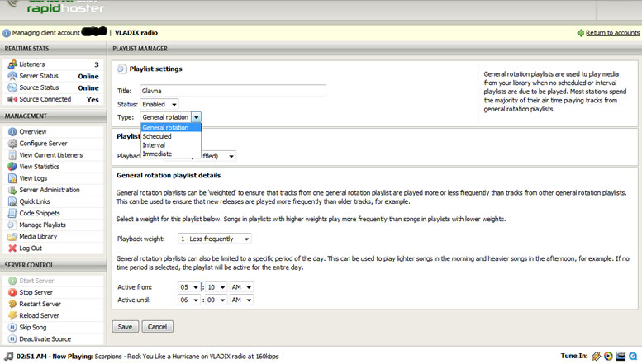Click the Log Out red X icon
The height and width of the screenshot is (364, 642).
(x=12, y=248)
